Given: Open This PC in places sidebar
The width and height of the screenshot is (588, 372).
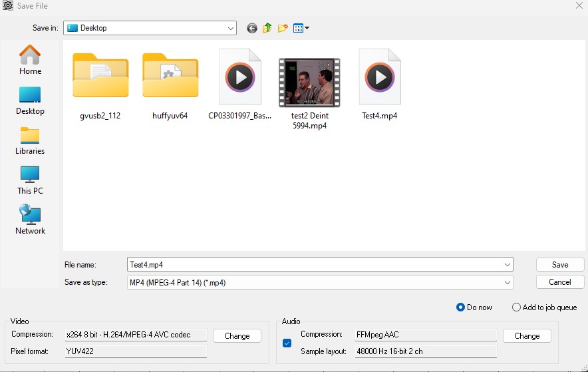Looking at the screenshot, I should click(30, 180).
